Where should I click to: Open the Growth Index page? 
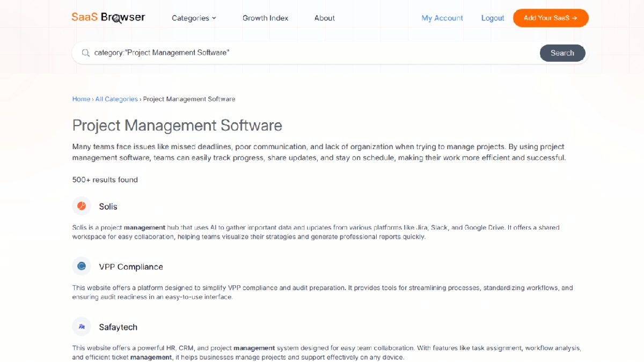click(265, 18)
